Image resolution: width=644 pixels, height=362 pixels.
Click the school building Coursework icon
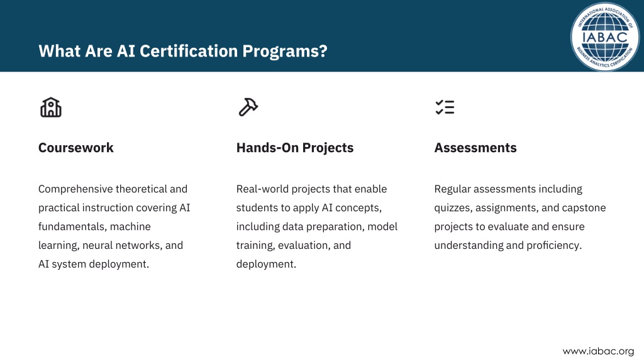coord(51,107)
